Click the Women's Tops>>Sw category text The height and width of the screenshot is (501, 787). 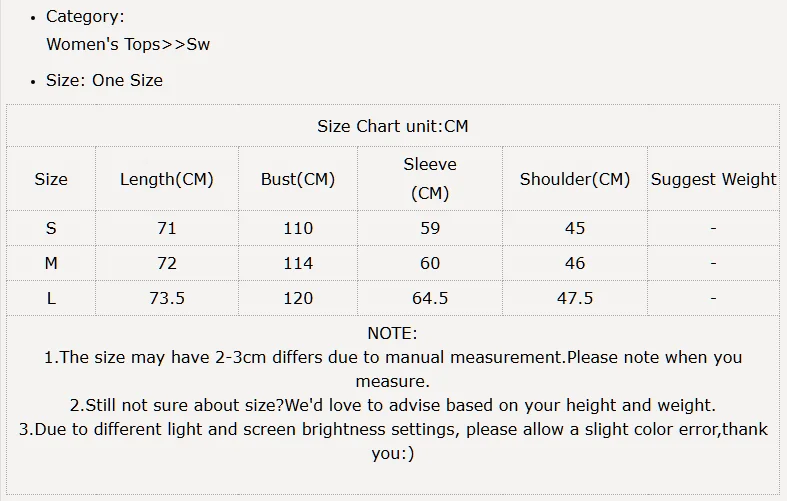point(128,44)
